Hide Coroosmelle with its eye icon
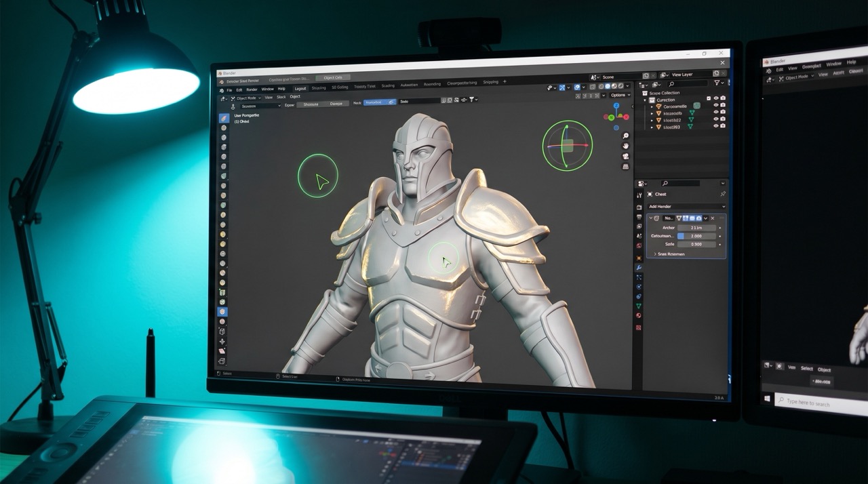 (716, 105)
